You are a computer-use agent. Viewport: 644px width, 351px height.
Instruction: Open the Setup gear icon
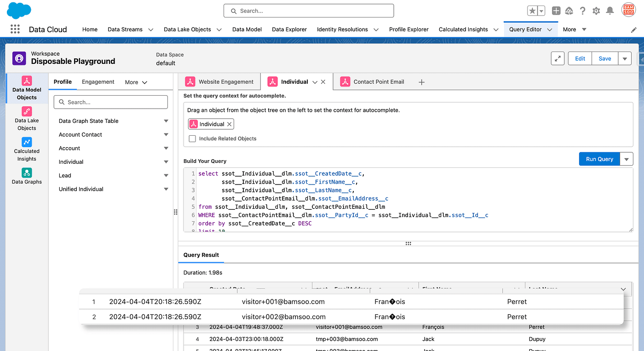[596, 11]
